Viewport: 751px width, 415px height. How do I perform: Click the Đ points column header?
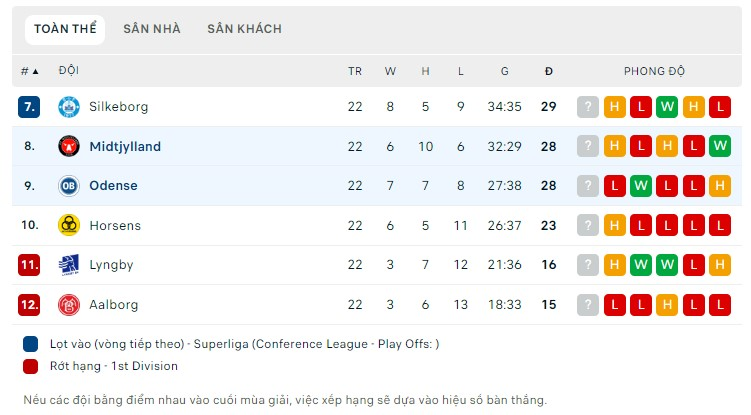(549, 71)
